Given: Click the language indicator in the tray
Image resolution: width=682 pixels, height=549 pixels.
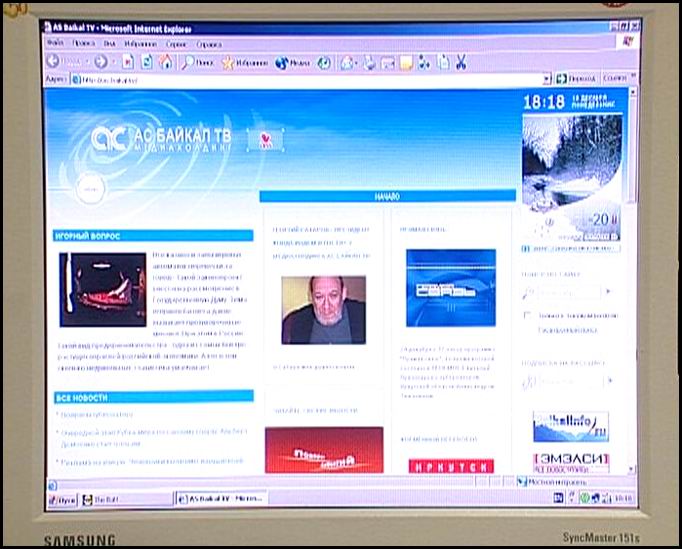Looking at the screenshot, I should click(559, 498).
